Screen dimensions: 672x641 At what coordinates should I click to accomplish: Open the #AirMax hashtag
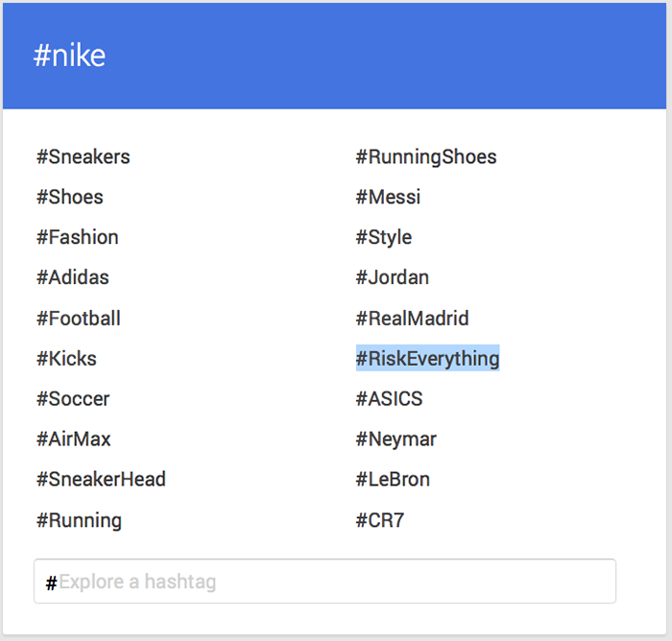click(74, 439)
